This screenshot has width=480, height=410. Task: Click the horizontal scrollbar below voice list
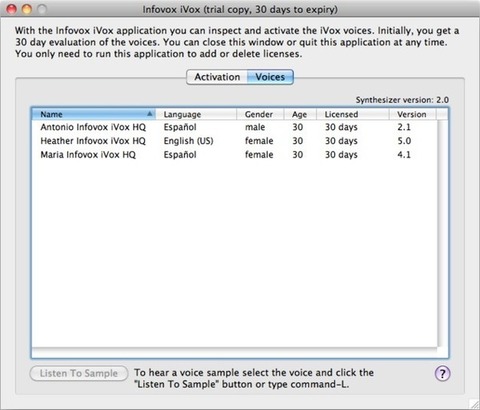coord(234,352)
